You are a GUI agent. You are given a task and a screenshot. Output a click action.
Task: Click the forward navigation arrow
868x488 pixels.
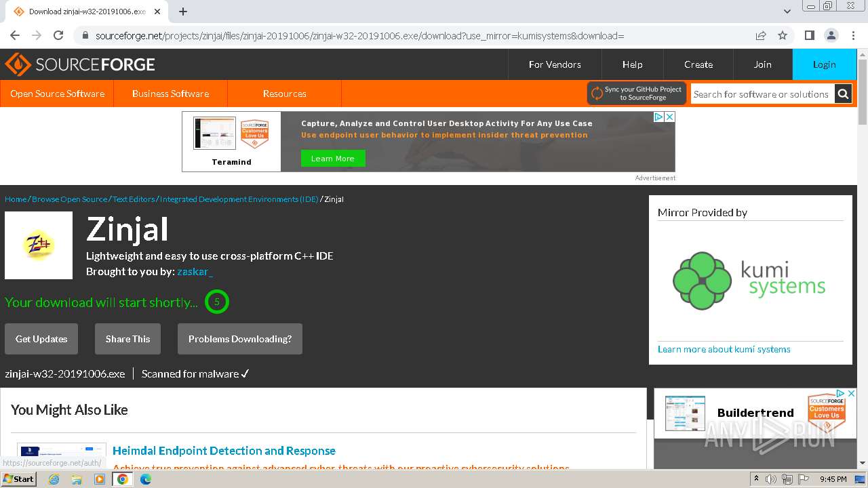tap(37, 35)
